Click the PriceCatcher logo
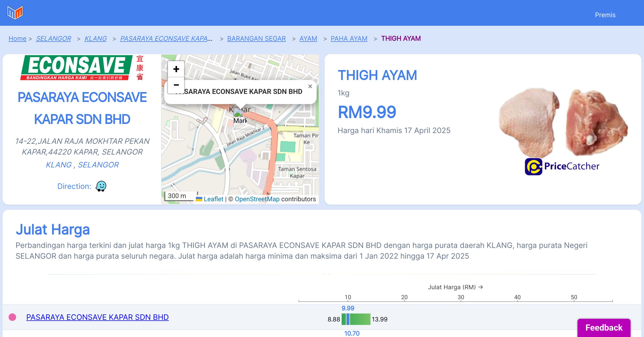Viewport: 644px width, 337px height. tap(562, 166)
